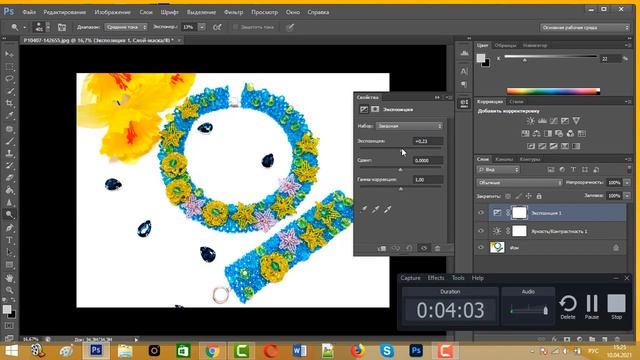Hide the Экспозиция 1 layer
Viewport: 640px width, 360px height.
[x=481, y=213]
